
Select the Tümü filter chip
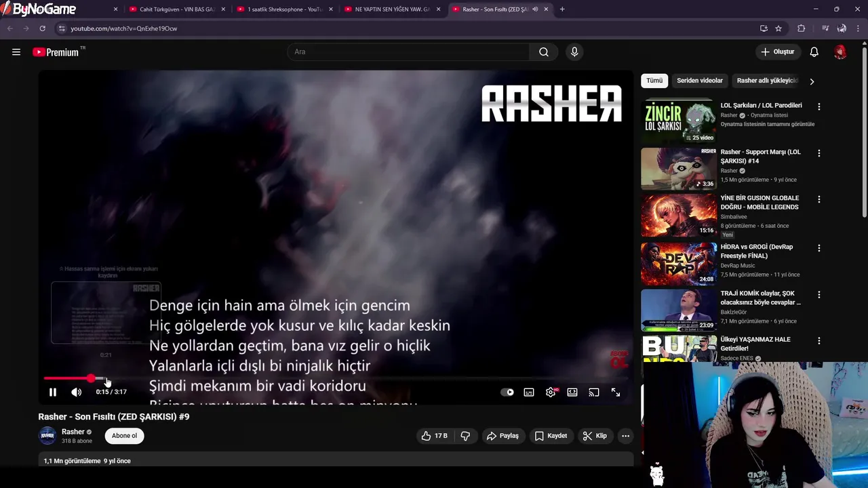(x=654, y=81)
